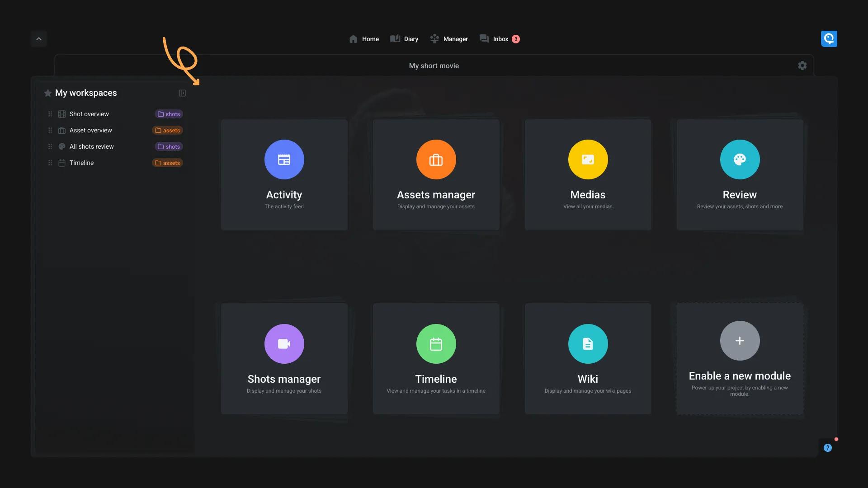Star the My workspaces section
Image resolution: width=868 pixels, height=488 pixels.
[x=47, y=93]
